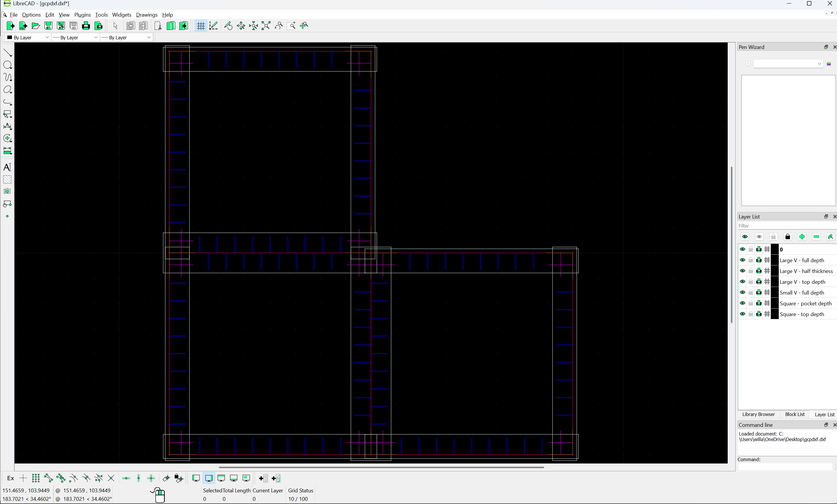Lock all layers in the Layer List
Screen dimensions: 837x504
[x=788, y=237]
